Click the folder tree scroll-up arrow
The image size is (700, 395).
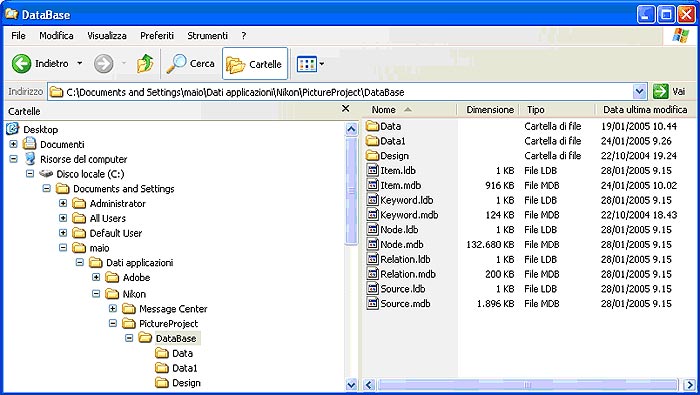pyautogui.click(x=351, y=129)
